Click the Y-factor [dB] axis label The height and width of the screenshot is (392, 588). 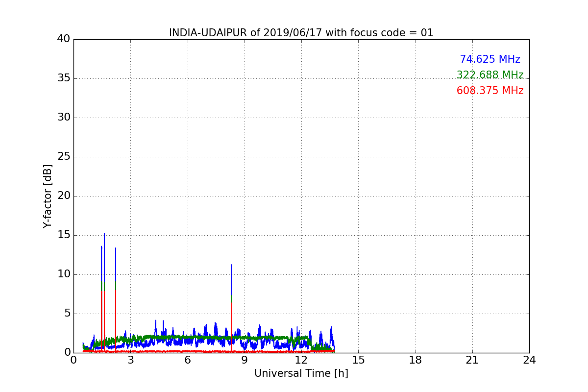[x=48, y=196]
